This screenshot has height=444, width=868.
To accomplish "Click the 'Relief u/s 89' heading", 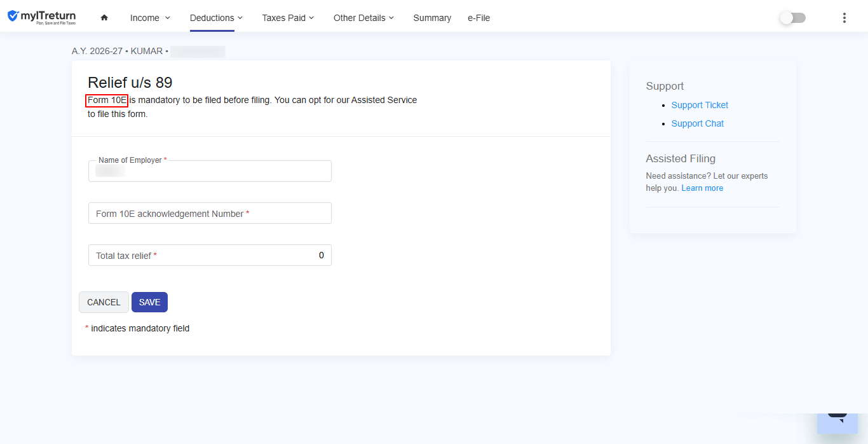I will [x=130, y=83].
